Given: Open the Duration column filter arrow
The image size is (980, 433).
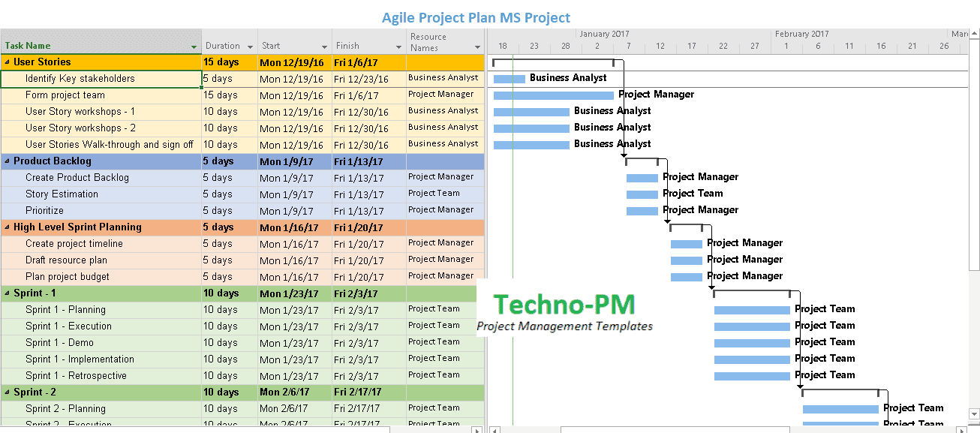Looking at the screenshot, I should 251,47.
